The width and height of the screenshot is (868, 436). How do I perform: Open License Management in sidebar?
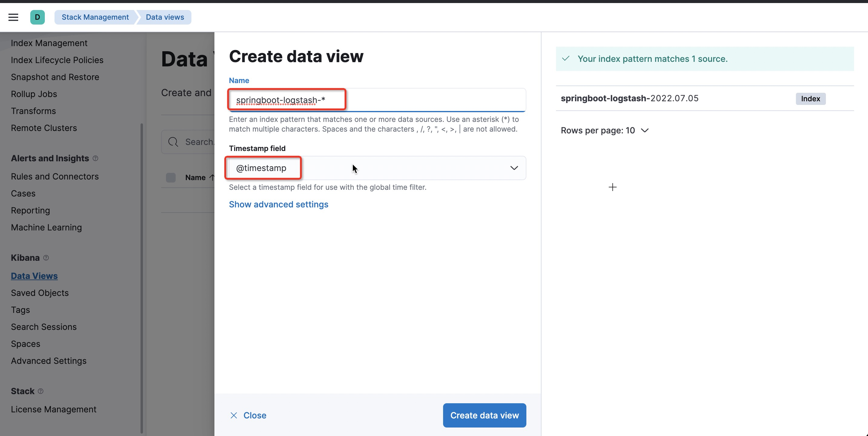coord(54,410)
